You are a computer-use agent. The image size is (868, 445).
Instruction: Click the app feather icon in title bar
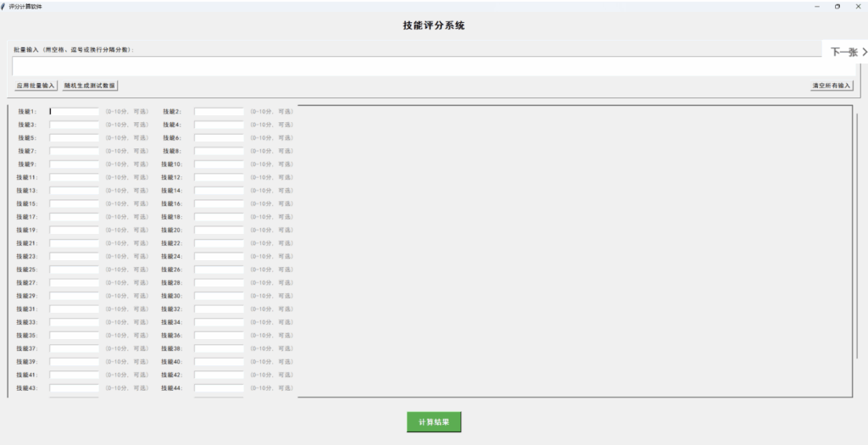[x=3, y=6]
